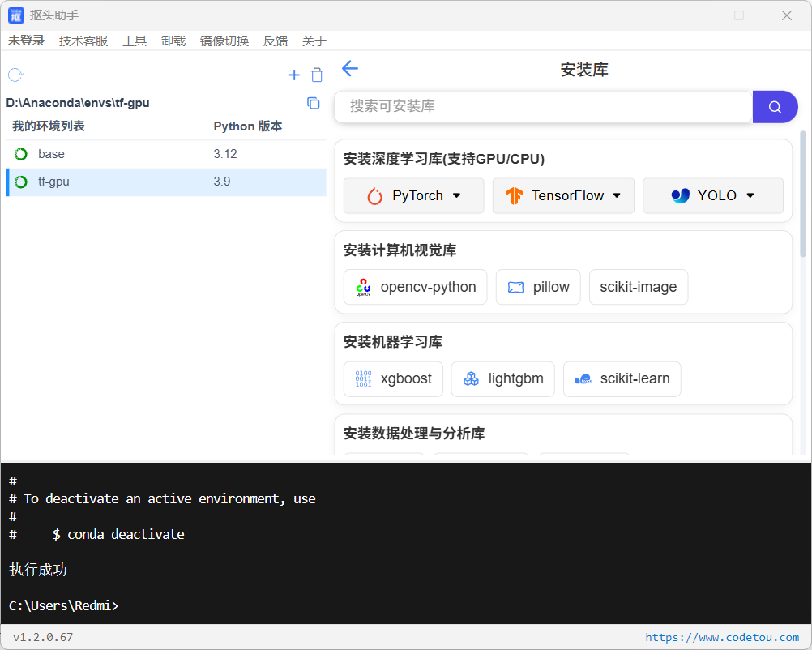812x650 pixels.
Task: Click the scikit-learn logo icon
Action: 583,379
